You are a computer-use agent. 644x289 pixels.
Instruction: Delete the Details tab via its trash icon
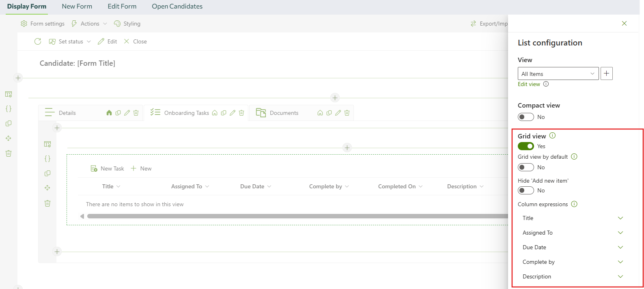[x=136, y=113]
